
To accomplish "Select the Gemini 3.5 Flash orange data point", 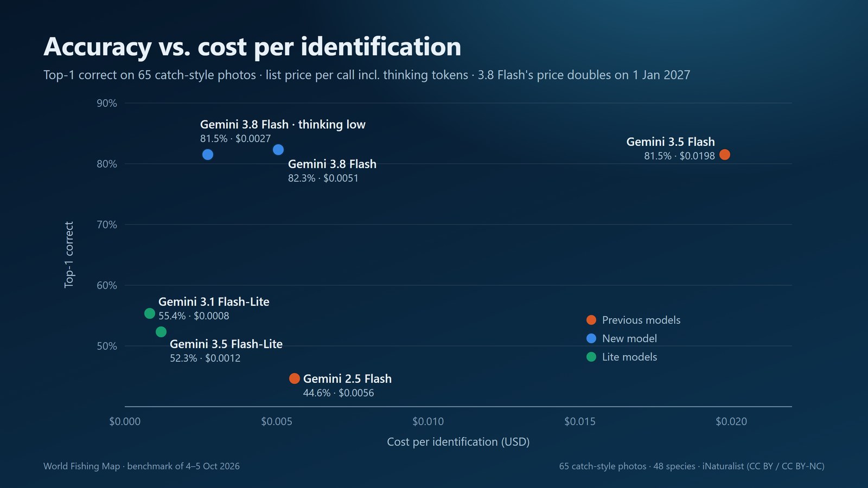I will tap(725, 155).
